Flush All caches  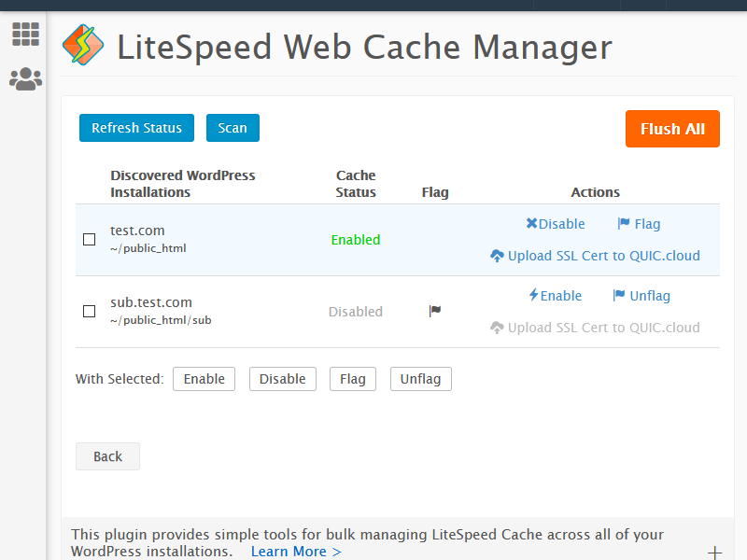[672, 129]
